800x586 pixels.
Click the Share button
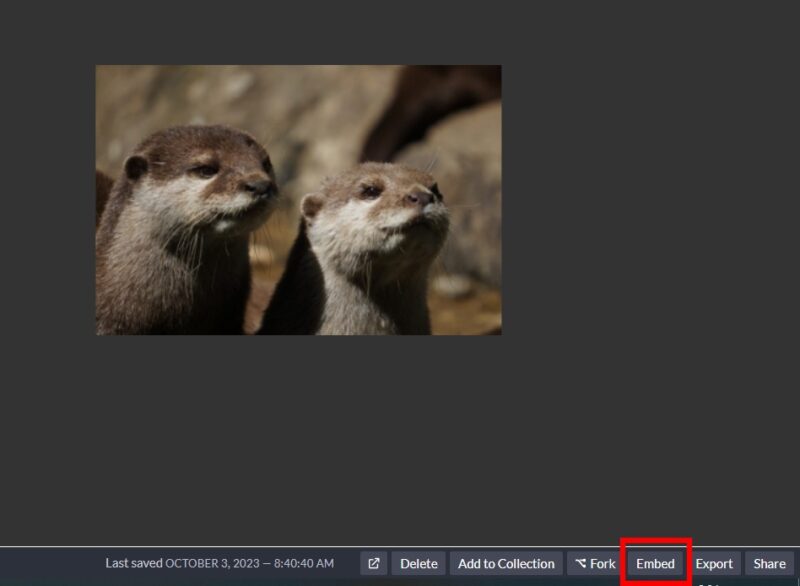point(769,563)
